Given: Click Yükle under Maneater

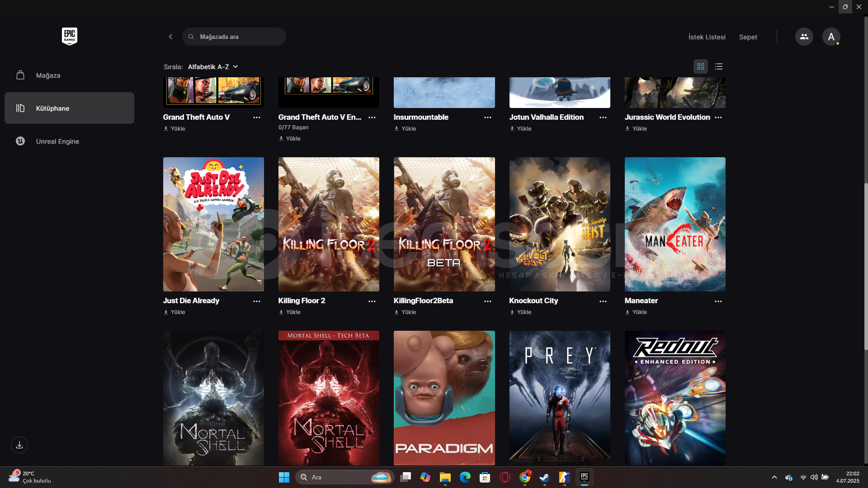Looking at the screenshot, I should tap(636, 312).
